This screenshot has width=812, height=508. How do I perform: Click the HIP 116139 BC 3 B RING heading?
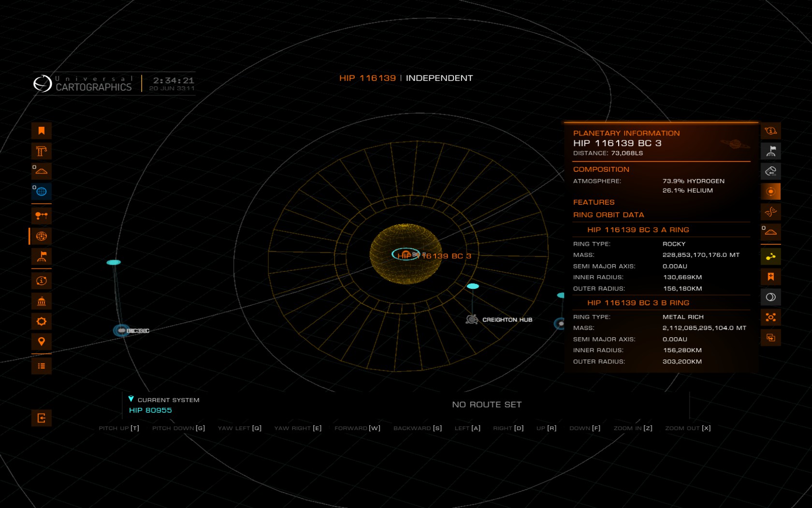[638, 303]
